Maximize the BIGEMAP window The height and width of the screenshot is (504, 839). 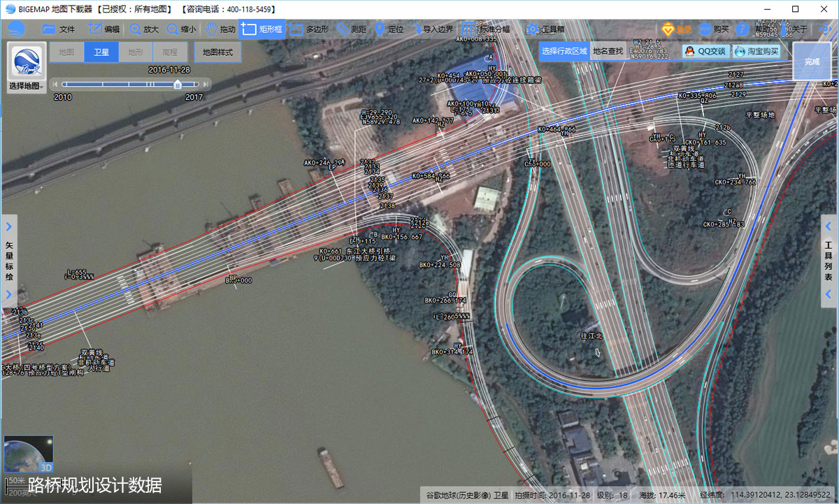pos(795,9)
